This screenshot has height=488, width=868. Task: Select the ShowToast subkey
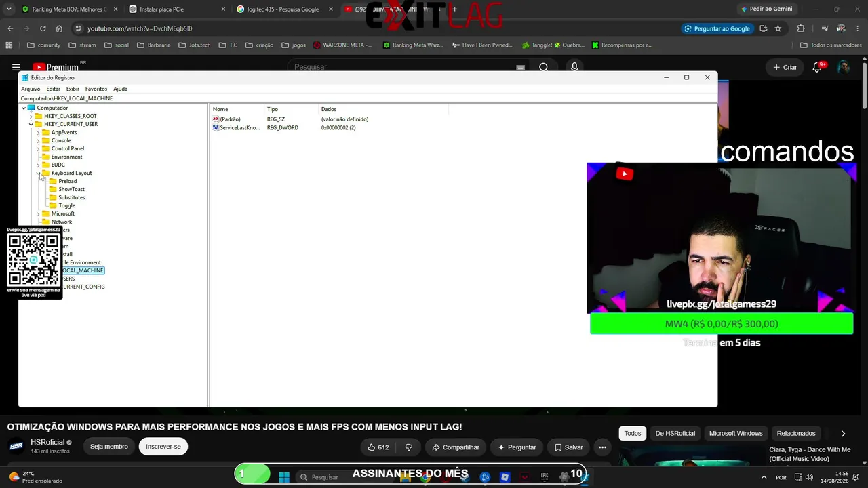(71, 189)
